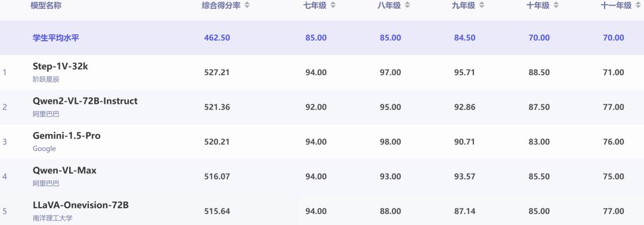Select rank number 3 cell
This screenshot has height=225, width=644.
point(5,142)
